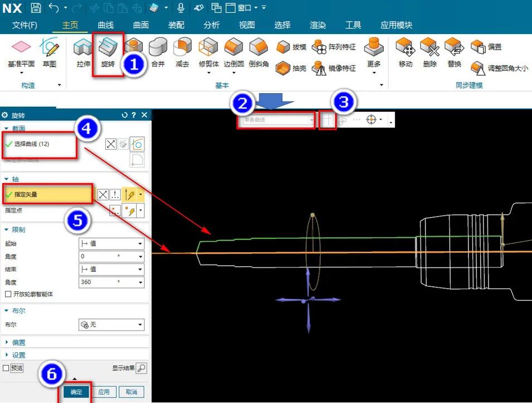532x403 pixels.
Task: Switch to the Render (渲染) tab
Action: [x=317, y=25]
